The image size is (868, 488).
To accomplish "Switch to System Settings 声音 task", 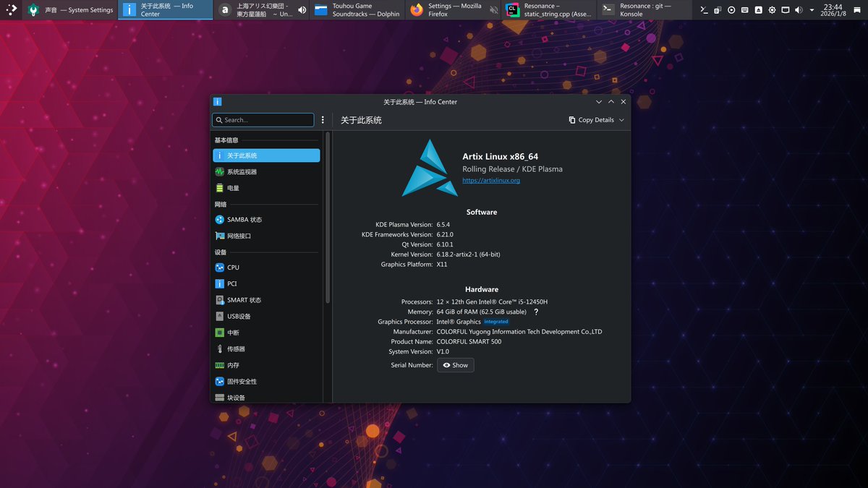I will click(x=70, y=10).
